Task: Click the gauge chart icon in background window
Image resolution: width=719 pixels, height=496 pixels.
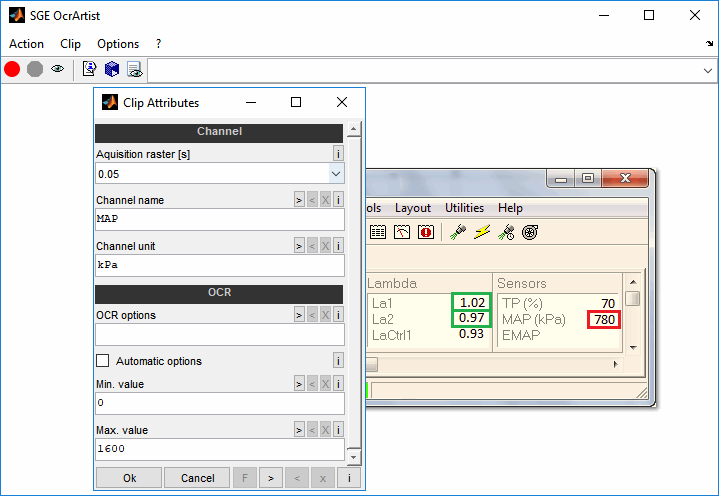Action: [x=402, y=232]
